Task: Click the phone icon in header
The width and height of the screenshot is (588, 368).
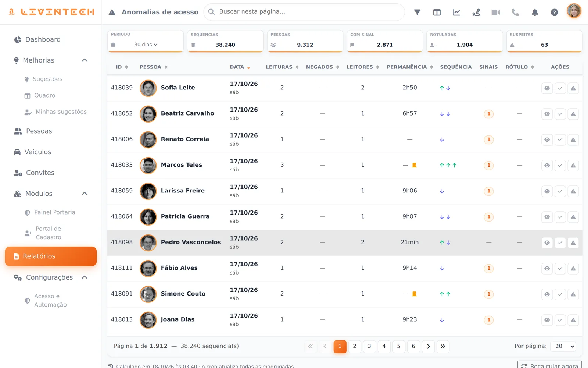Action: tap(515, 12)
